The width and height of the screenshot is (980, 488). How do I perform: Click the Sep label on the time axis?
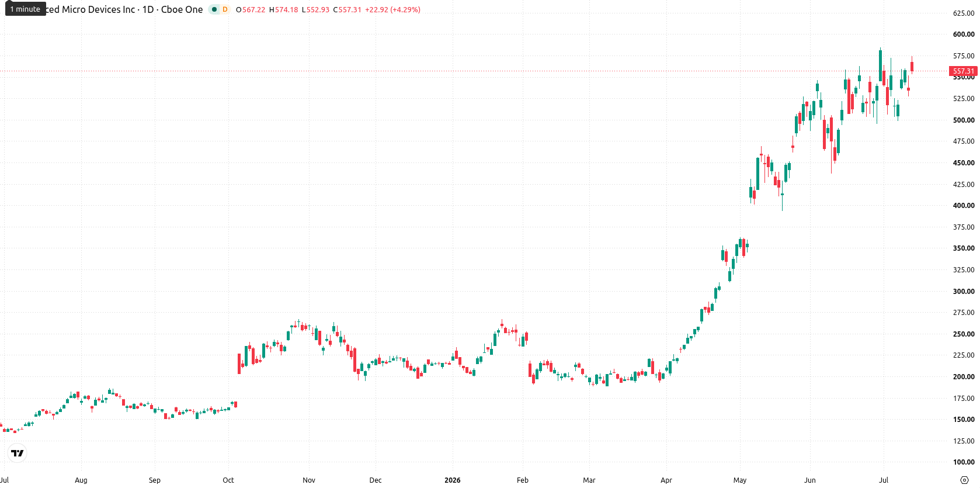tap(155, 480)
